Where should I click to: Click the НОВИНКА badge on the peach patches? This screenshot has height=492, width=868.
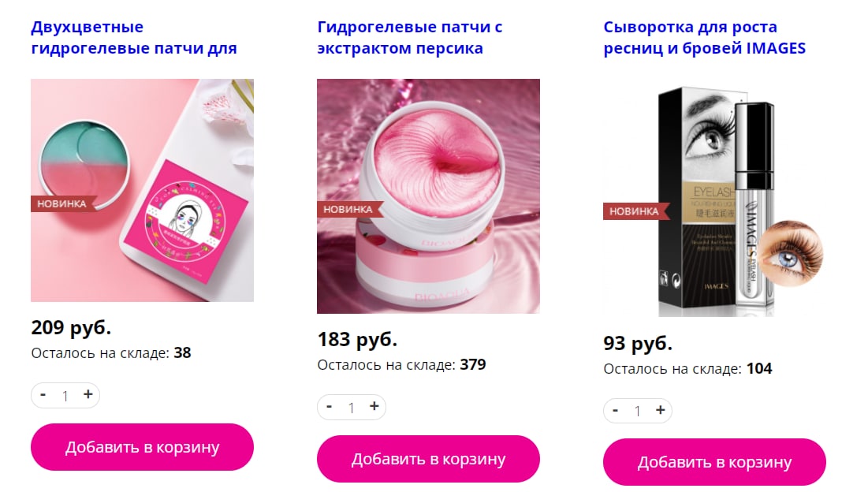(x=349, y=209)
